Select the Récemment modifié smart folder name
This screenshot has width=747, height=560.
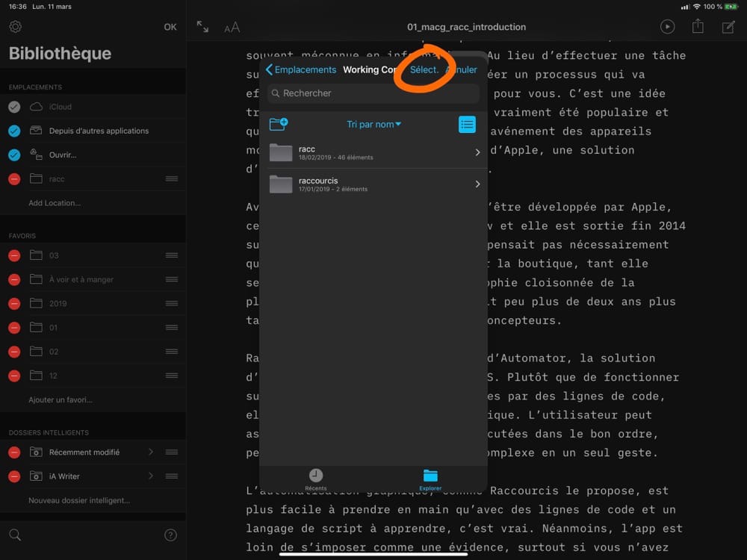(84, 452)
